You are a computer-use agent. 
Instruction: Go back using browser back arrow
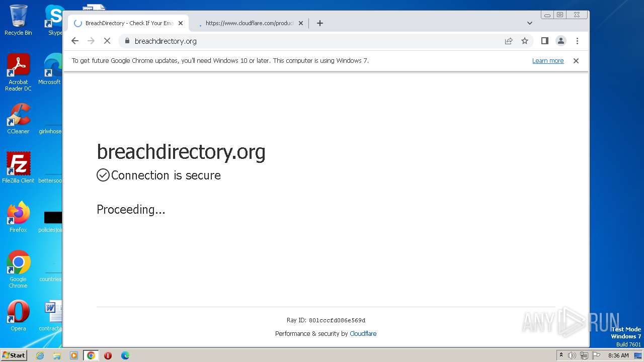tap(75, 41)
